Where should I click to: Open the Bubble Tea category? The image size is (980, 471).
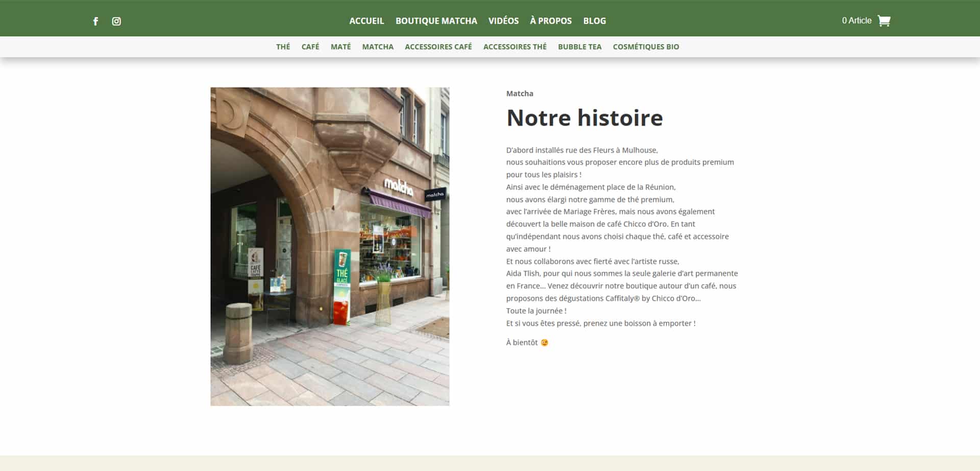pyautogui.click(x=579, y=46)
